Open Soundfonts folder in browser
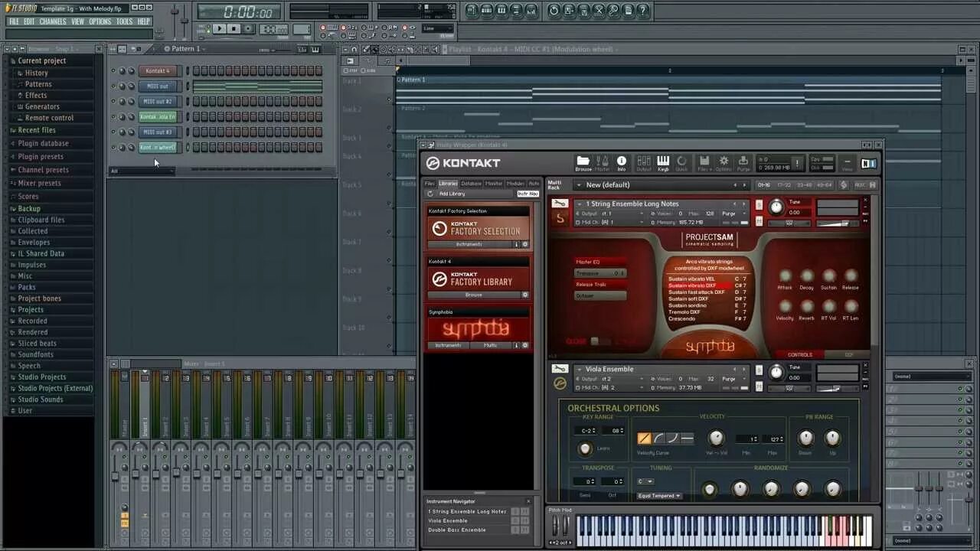The width and height of the screenshot is (980, 551). pyautogui.click(x=36, y=354)
